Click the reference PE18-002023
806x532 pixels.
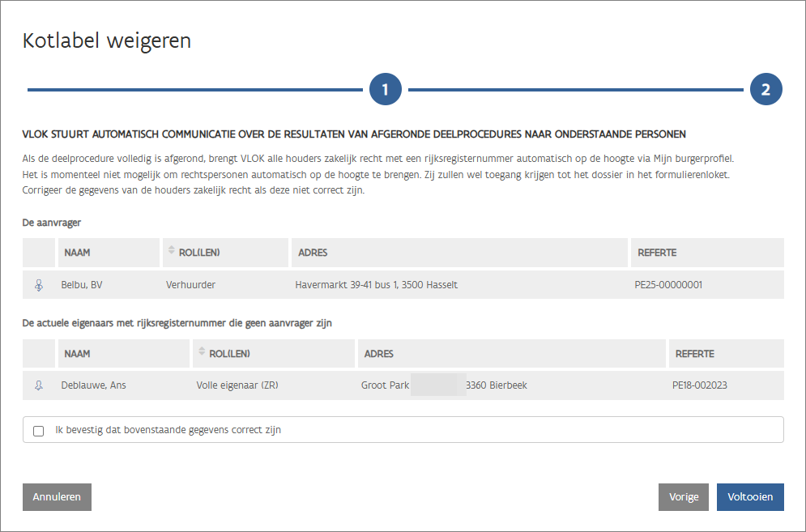coord(699,385)
